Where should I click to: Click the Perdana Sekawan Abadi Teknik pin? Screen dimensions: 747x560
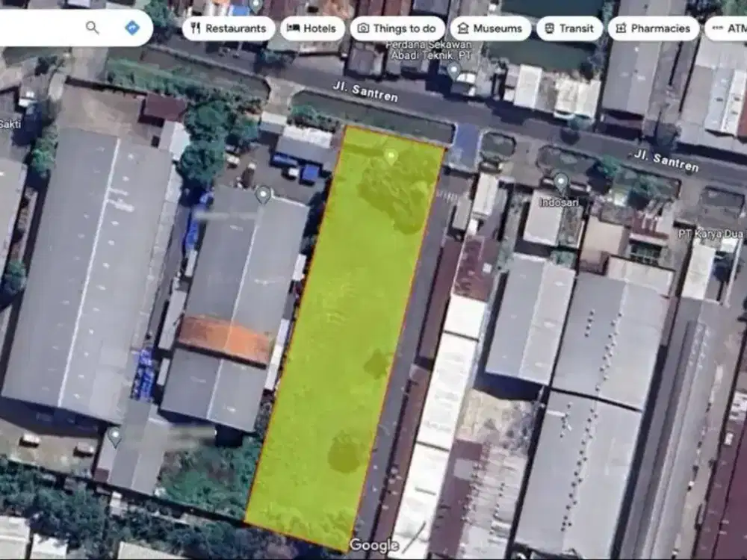453,70
